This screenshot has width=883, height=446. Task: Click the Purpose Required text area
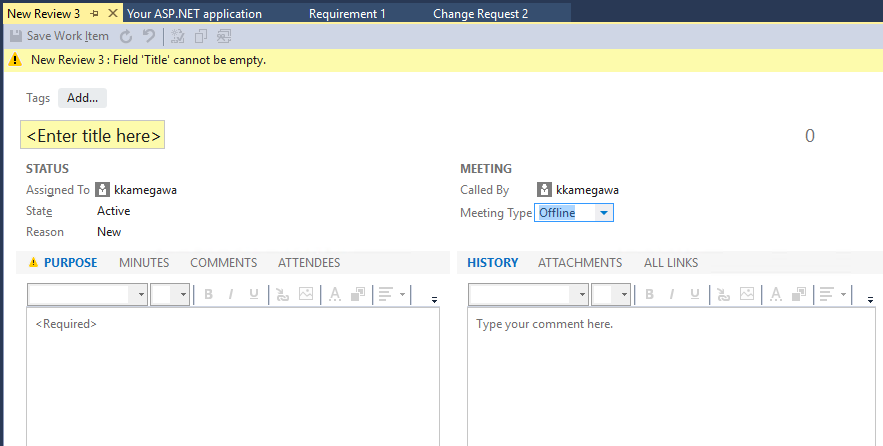pyautogui.click(x=233, y=376)
